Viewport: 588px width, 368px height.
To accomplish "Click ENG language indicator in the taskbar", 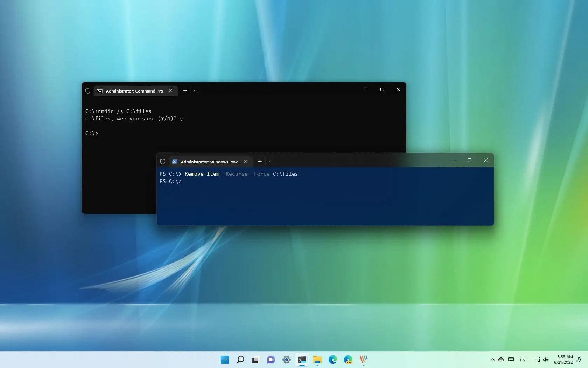I will (524, 360).
